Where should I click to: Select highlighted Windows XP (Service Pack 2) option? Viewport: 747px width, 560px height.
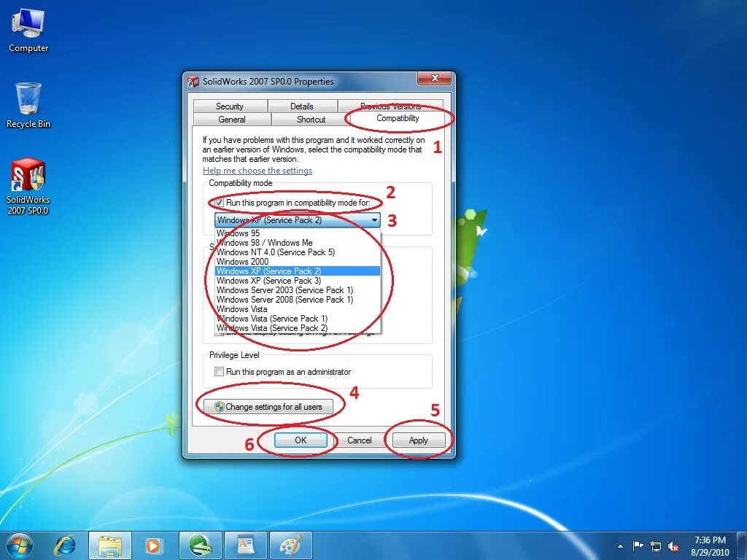[x=298, y=271]
